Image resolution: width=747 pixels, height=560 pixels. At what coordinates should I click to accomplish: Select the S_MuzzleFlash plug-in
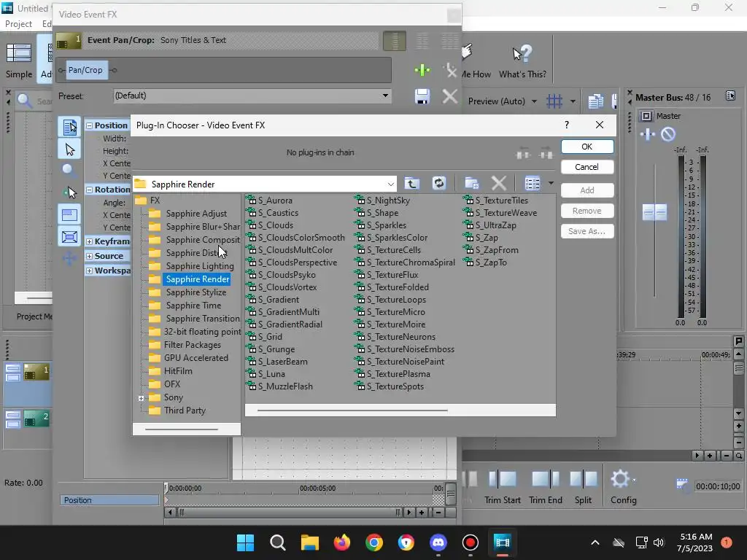coord(285,386)
